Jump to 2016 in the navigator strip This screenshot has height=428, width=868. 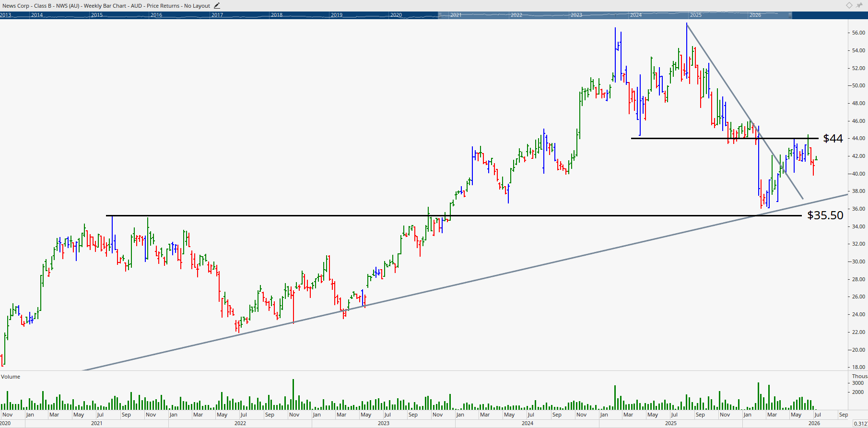point(156,15)
